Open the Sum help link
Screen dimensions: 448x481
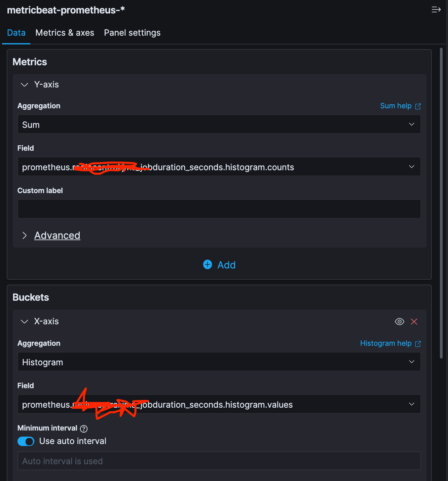tap(396, 106)
